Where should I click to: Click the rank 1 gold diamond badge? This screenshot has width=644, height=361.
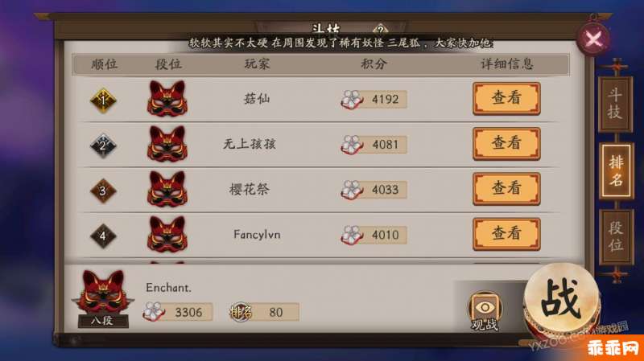103,100
